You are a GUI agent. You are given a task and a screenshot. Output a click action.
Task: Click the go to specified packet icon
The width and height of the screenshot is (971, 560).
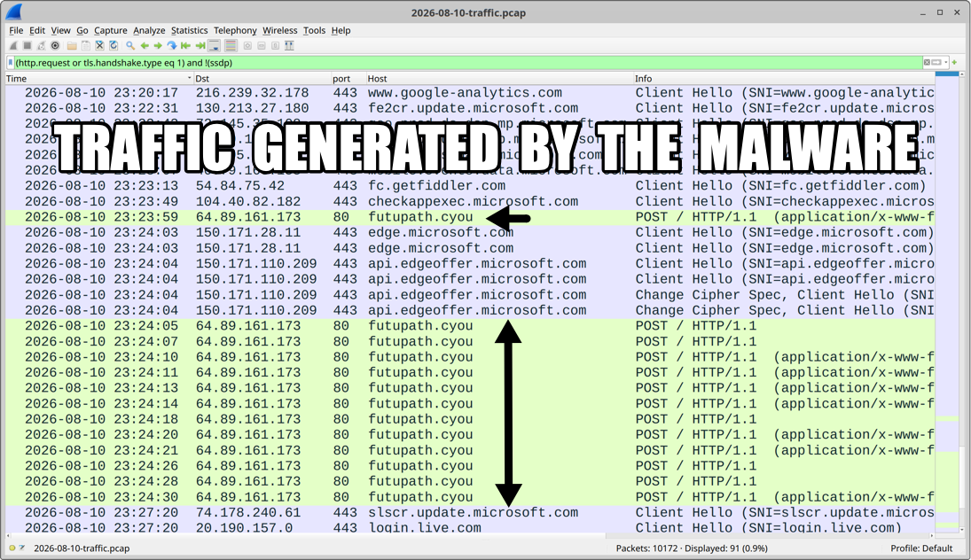pos(171,46)
